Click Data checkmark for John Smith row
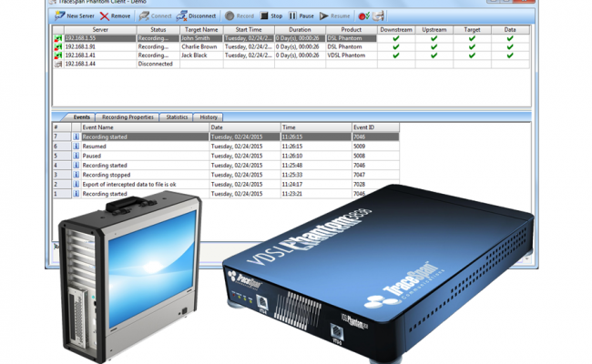The image size is (592, 364). 510,38
